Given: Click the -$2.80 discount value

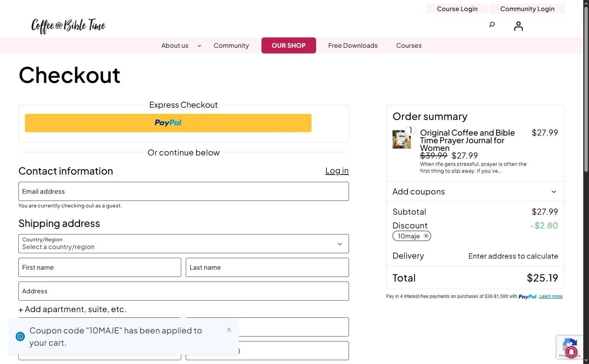Looking at the screenshot, I should pos(544,226).
